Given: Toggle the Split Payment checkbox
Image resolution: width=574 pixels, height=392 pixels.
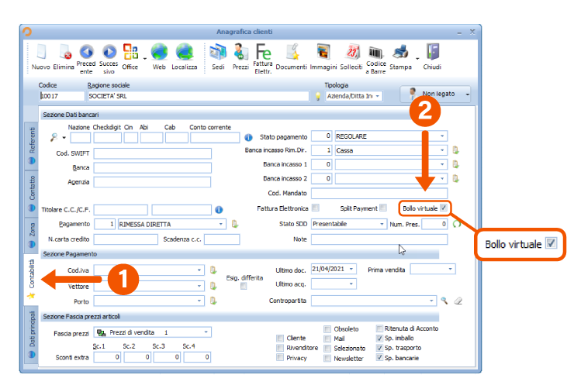Looking at the screenshot, I should click(x=383, y=208).
